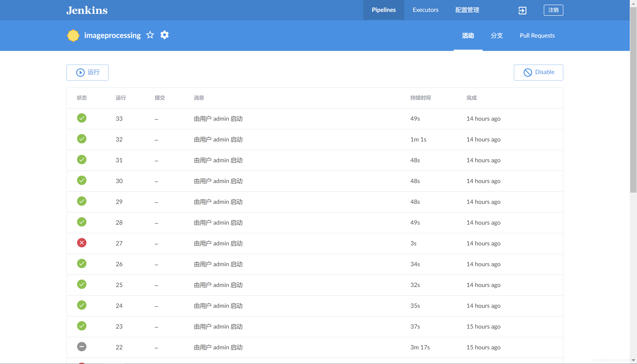
Task: Click success status icon for run 33
Action: coord(82,118)
